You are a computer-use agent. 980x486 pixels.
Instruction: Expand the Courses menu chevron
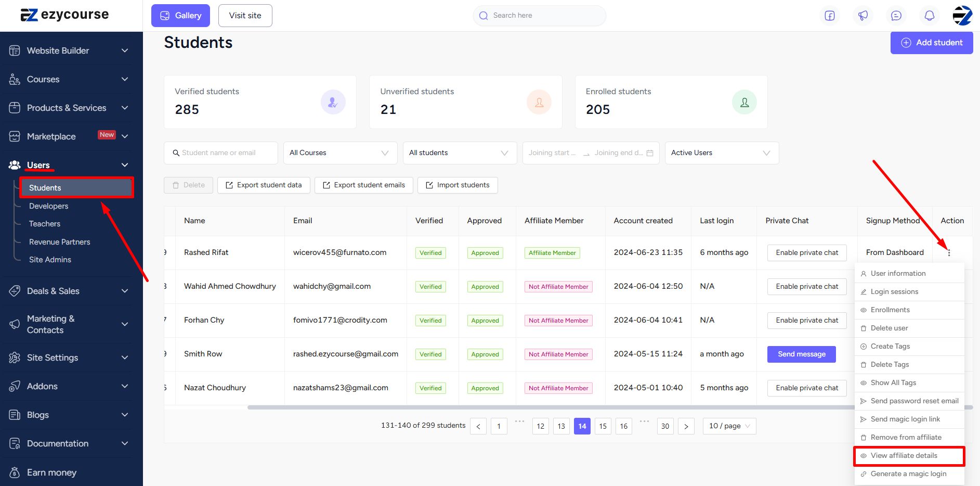point(125,79)
